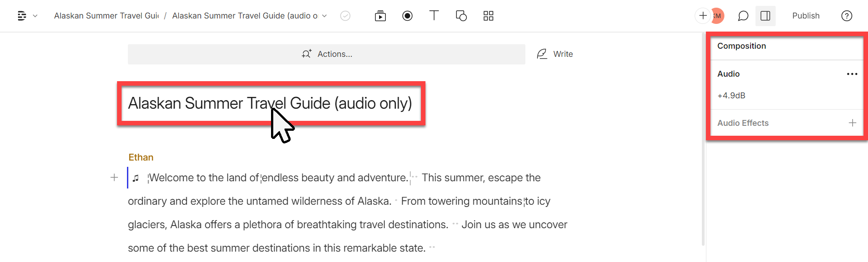This screenshot has width=868, height=262.
Task: Open layout templates with the grid icon
Action: (x=488, y=16)
